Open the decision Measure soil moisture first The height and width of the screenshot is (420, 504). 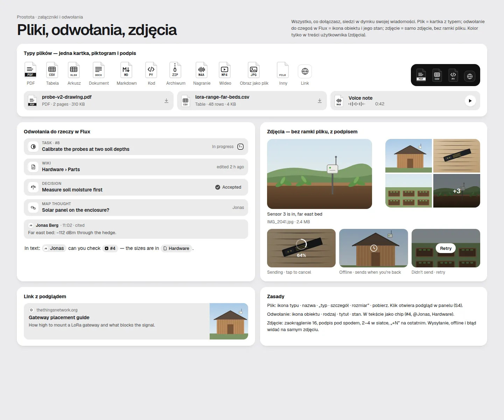click(136, 187)
